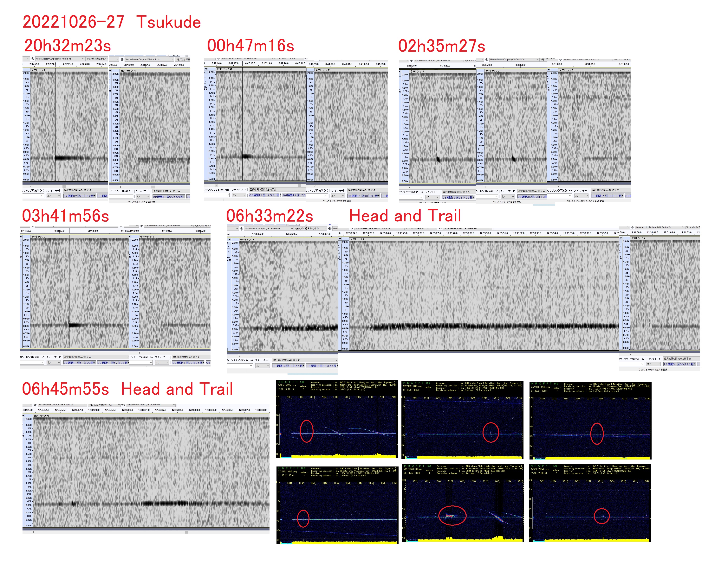The height and width of the screenshot is (577, 728).
Task: Open track menu triangle in 2:31:00.0 panel
Action: click(x=110, y=71)
